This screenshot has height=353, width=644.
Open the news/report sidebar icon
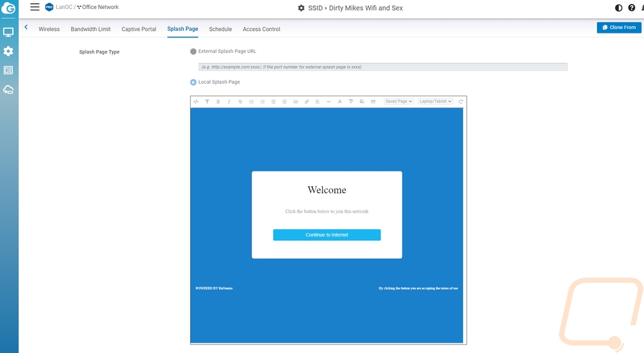click(x=8, y=70)
